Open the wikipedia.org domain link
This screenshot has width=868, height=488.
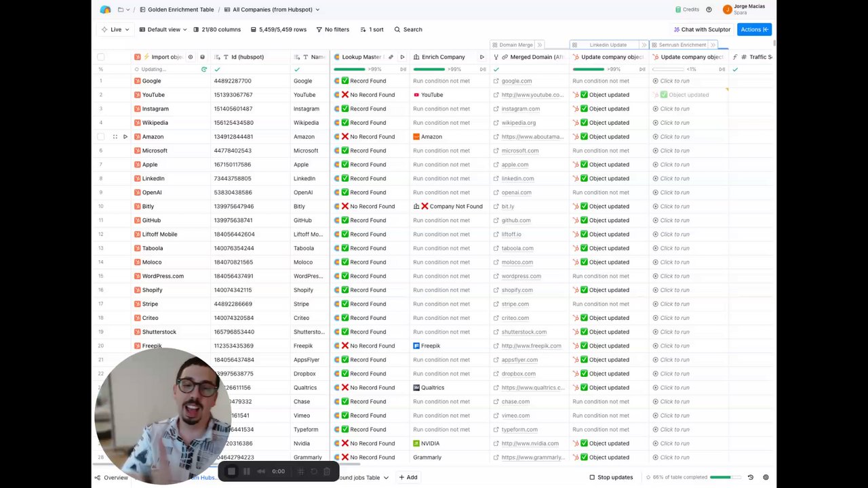coord(519,123)
